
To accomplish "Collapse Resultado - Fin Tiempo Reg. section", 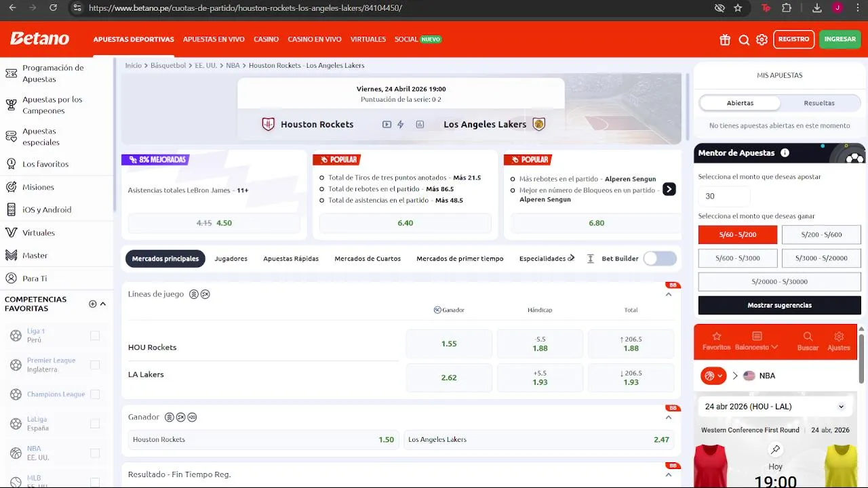I will click(x=669, y=474).
